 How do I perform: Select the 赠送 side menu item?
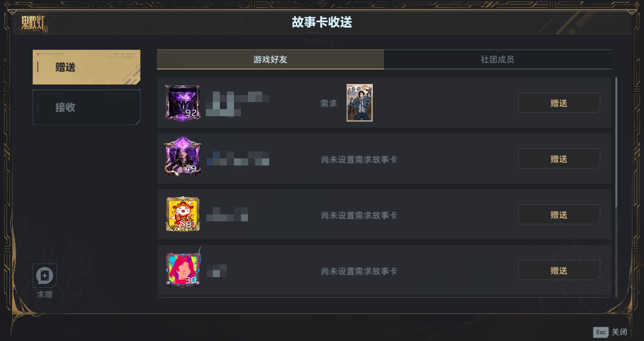pos(87,67)
